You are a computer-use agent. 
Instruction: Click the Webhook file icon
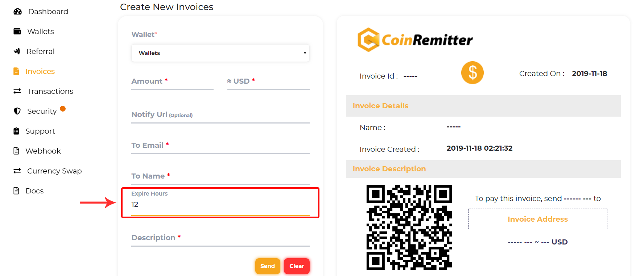point(16,151)
